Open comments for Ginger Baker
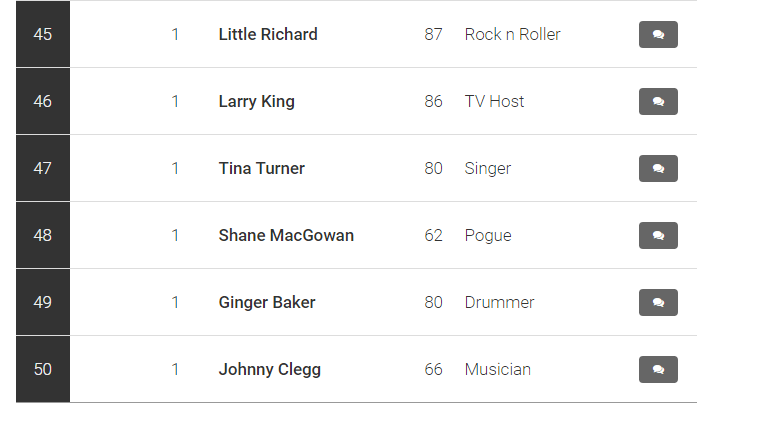Screen dimensions: 781x429 (x=658, y=302)
